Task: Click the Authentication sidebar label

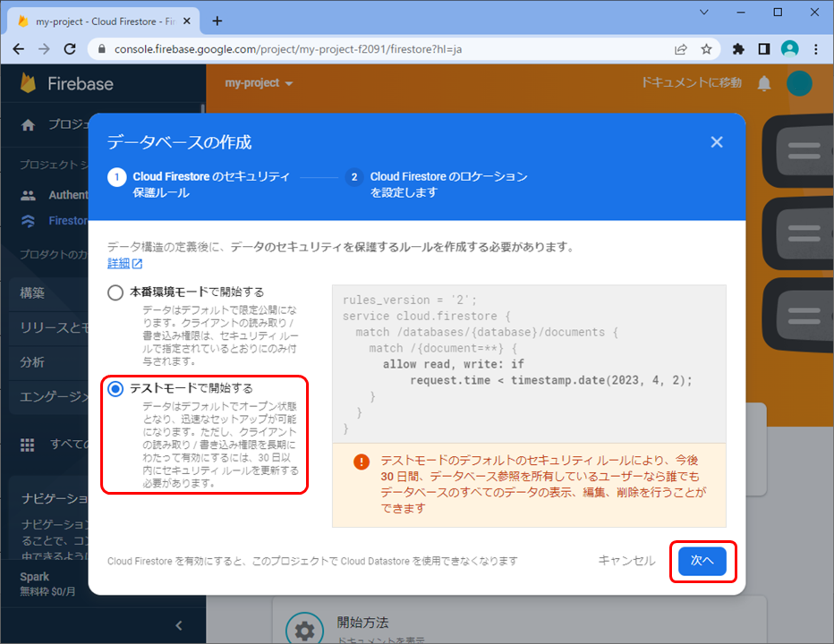Action: pyautogui.click(x=68, y=195)
